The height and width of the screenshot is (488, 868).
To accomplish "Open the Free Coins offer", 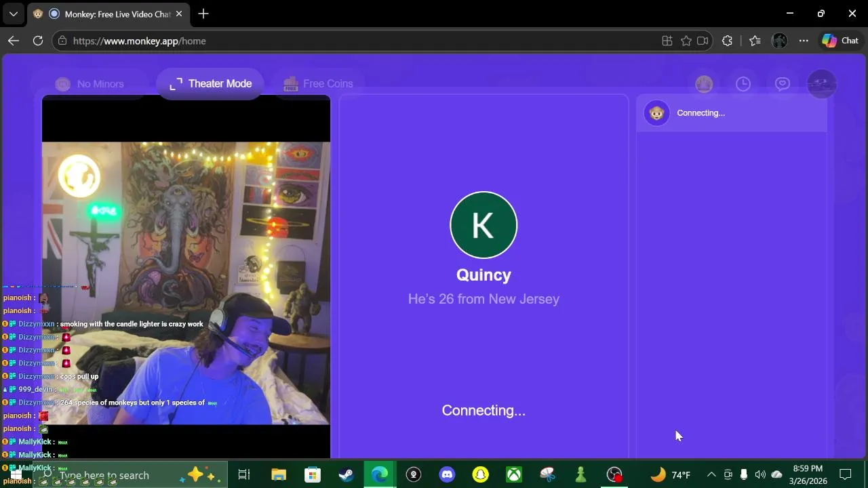I will pos(318,84).
